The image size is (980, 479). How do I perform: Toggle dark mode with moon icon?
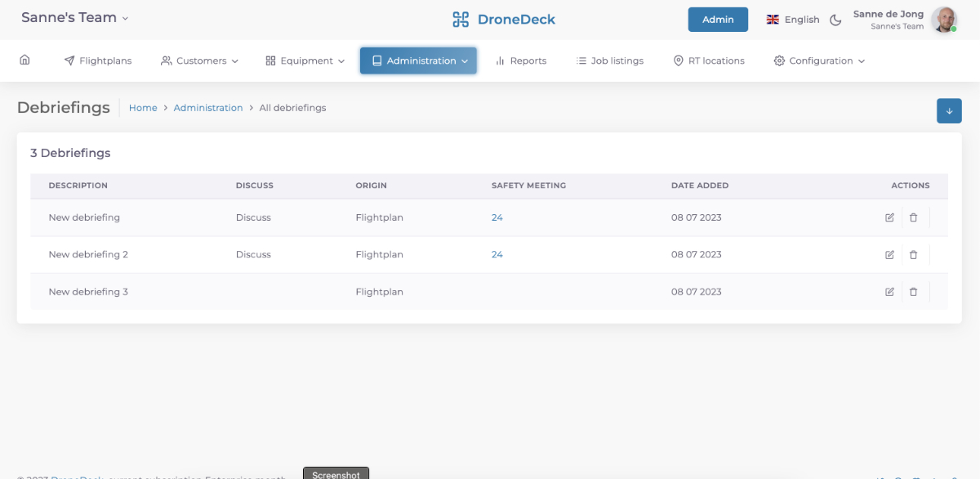click(x=835, y=20)
